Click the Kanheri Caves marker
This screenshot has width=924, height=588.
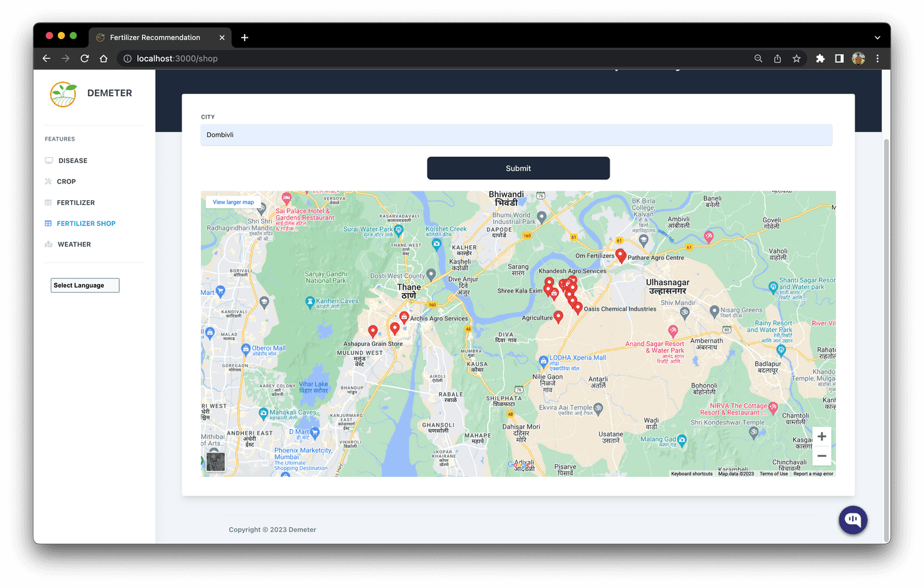[x=310, y=301]
